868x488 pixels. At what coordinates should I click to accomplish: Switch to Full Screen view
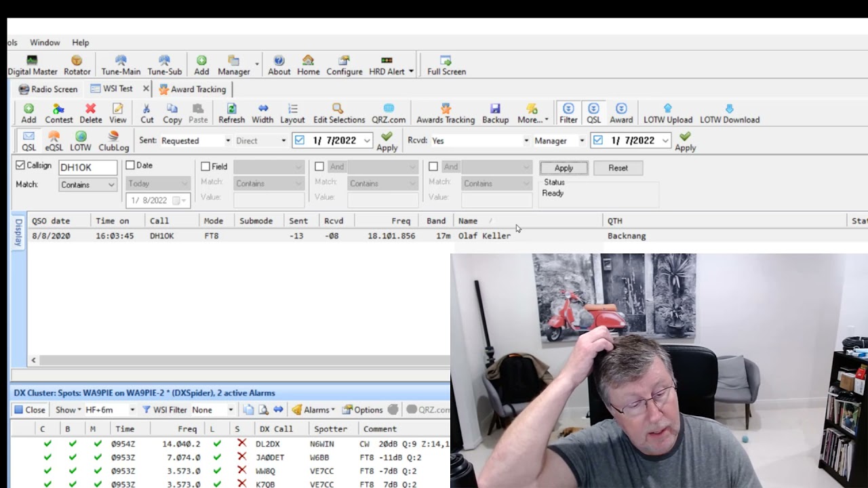[446, 65]
